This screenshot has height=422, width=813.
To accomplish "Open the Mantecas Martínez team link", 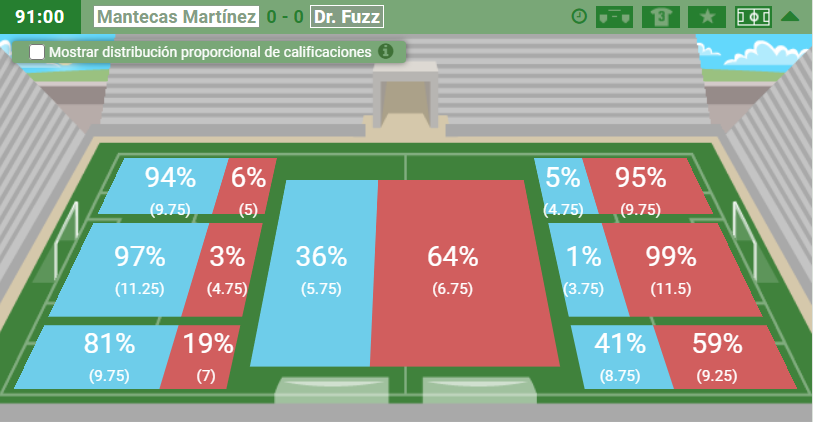I will coord(176,17).
